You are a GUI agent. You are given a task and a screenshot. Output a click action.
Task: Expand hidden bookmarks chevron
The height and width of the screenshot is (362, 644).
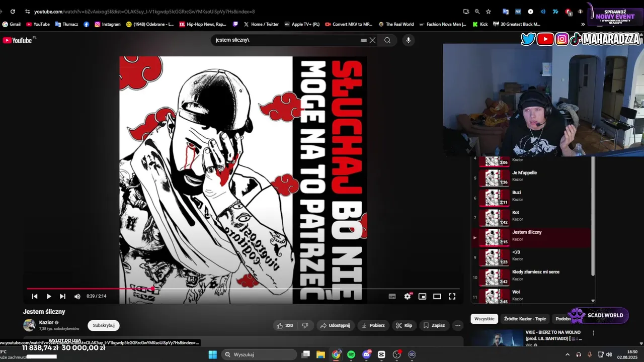pos(583,24)
